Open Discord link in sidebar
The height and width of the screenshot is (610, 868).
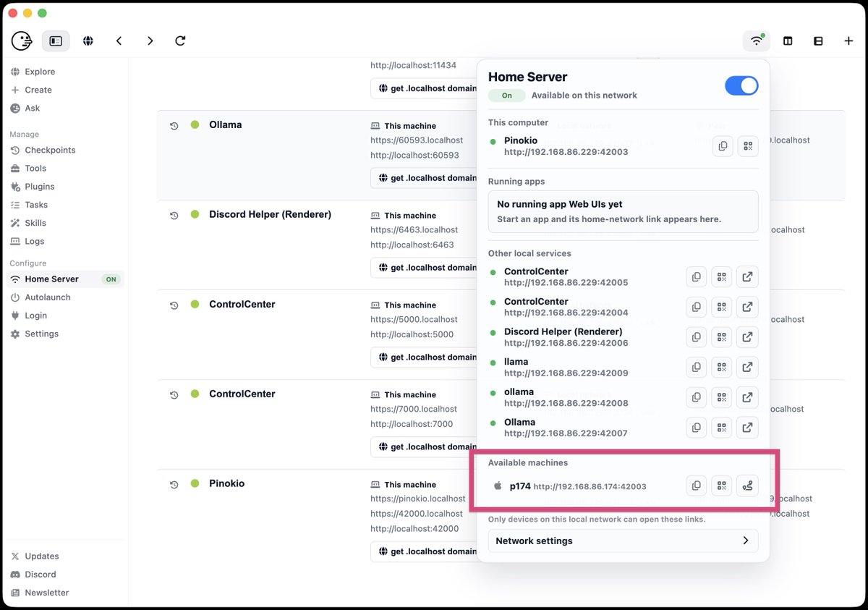pyautogui.click(x=41, y=575)
